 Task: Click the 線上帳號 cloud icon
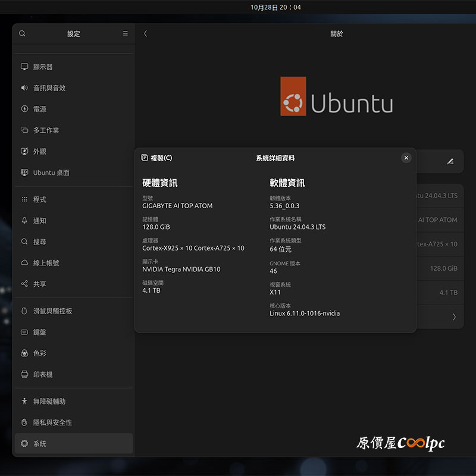coord(24,263)
